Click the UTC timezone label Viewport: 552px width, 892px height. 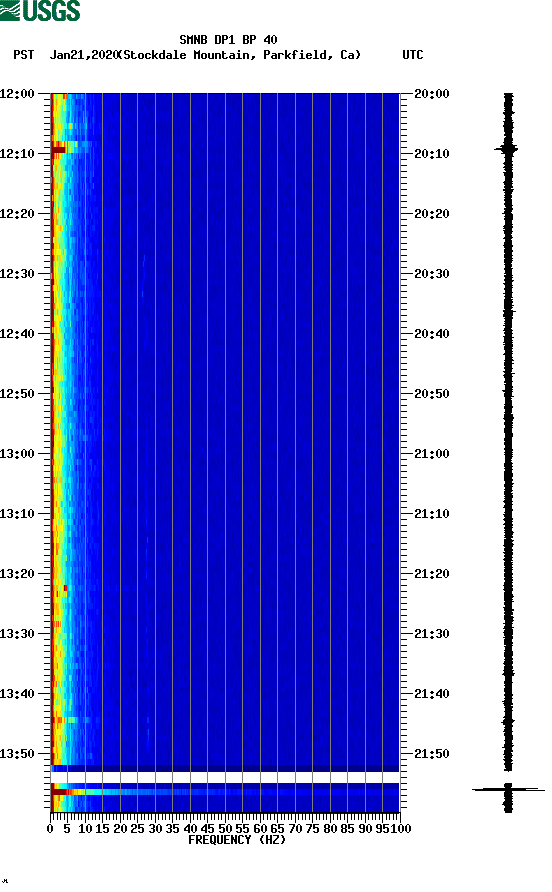pos(413,55)
